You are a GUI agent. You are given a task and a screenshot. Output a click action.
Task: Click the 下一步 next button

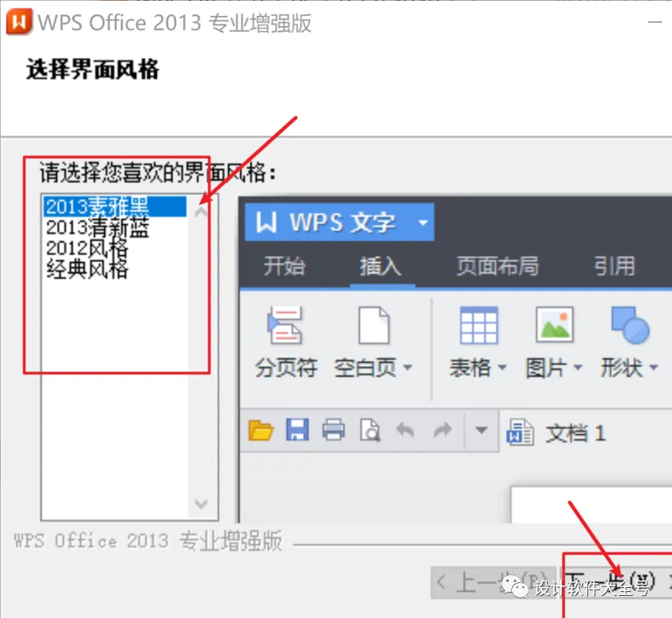point(617,582)
